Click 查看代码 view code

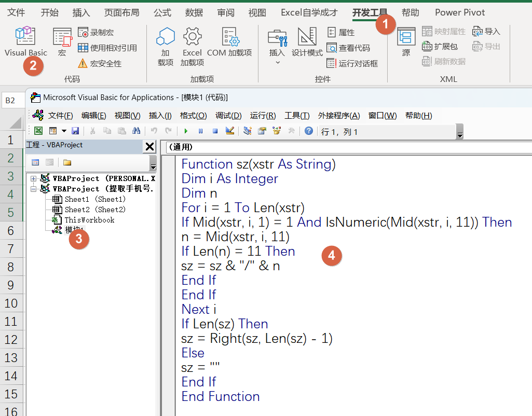click(x=348, y=48)
